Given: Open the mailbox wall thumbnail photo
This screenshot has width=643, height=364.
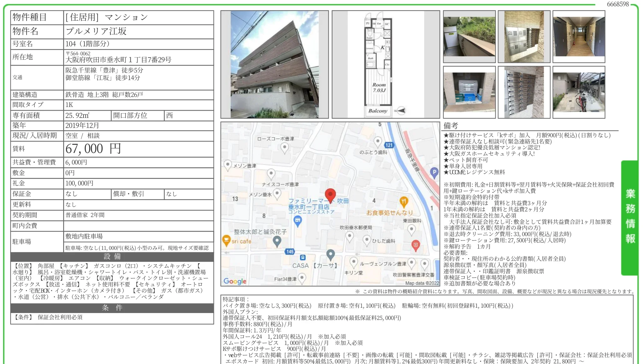Looking at the screenshot, I should click(x=524, y=92).
